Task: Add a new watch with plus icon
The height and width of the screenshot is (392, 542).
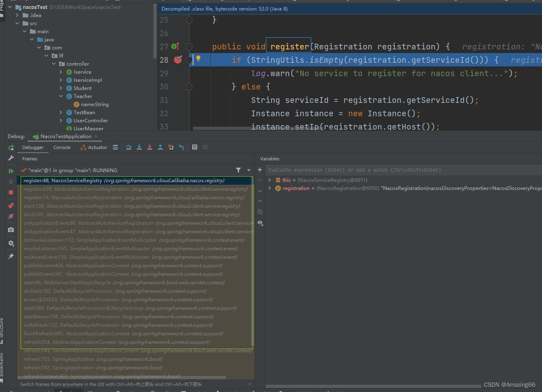Action: (260, 170)
